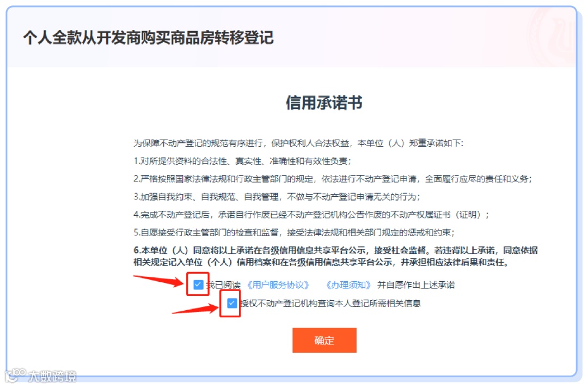Click the 大数跨境 watermark logo icon
Image resolution: width=588 pixels, height=387 pixels.
pyautogui.click(x=15, y=375)
